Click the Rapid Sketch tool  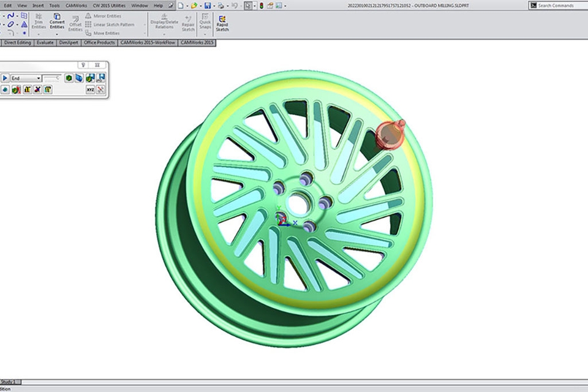coord(222,22)
